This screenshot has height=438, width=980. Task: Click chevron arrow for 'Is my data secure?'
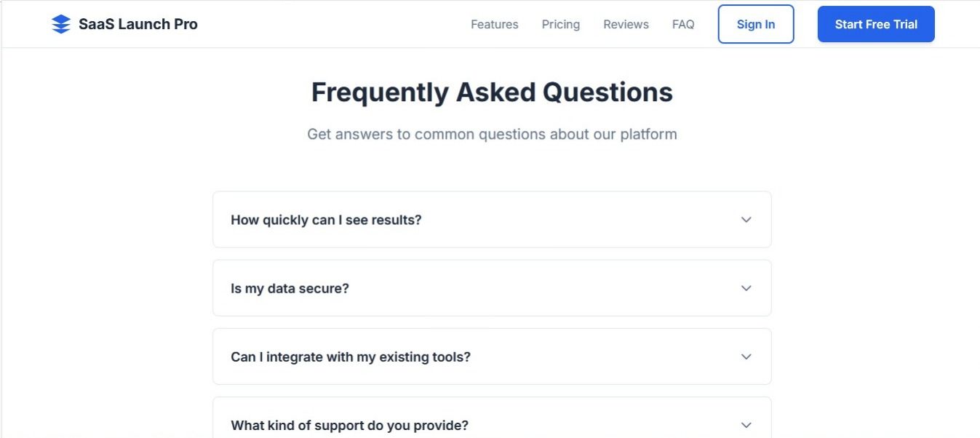click(746, 288)
